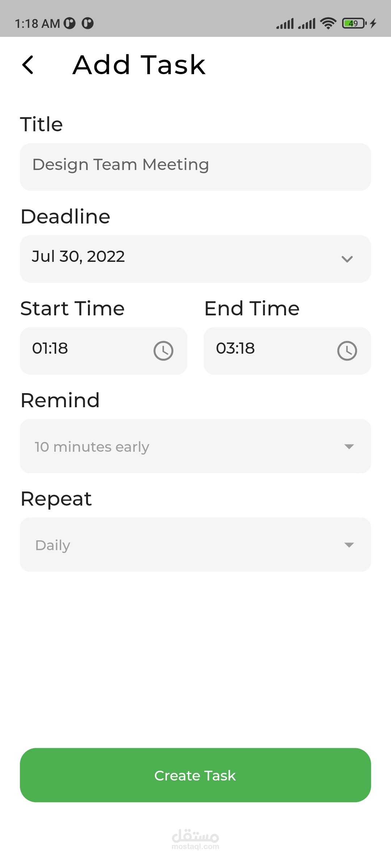Tap the back arrow icon
391x868 pixels.
[28, 65]
